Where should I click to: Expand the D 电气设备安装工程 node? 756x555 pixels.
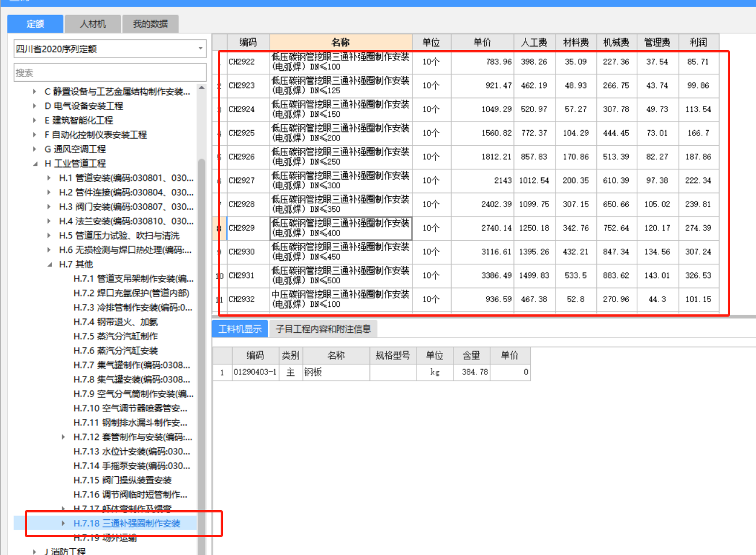pyautogui.click(x=35, y=106)
